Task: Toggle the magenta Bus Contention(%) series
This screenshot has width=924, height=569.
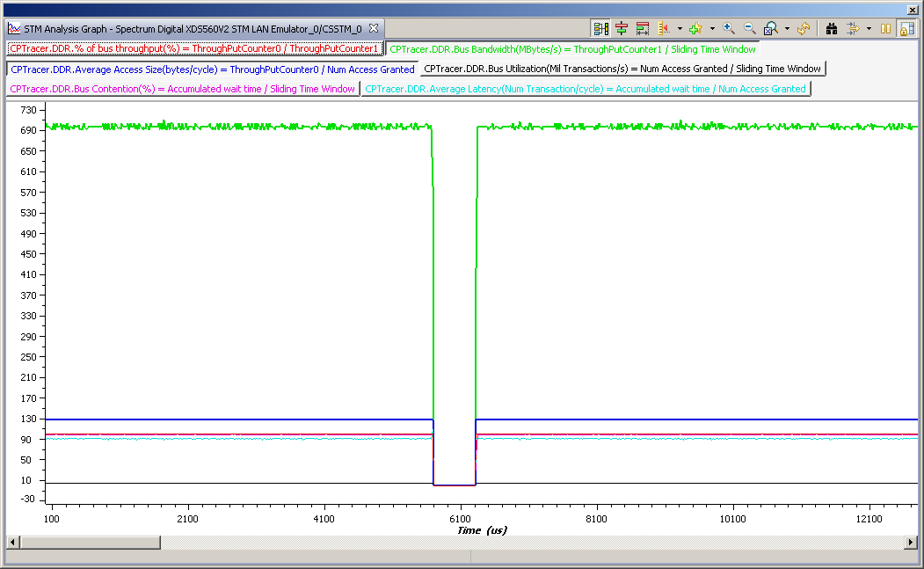Action: [x=183, y=89]
